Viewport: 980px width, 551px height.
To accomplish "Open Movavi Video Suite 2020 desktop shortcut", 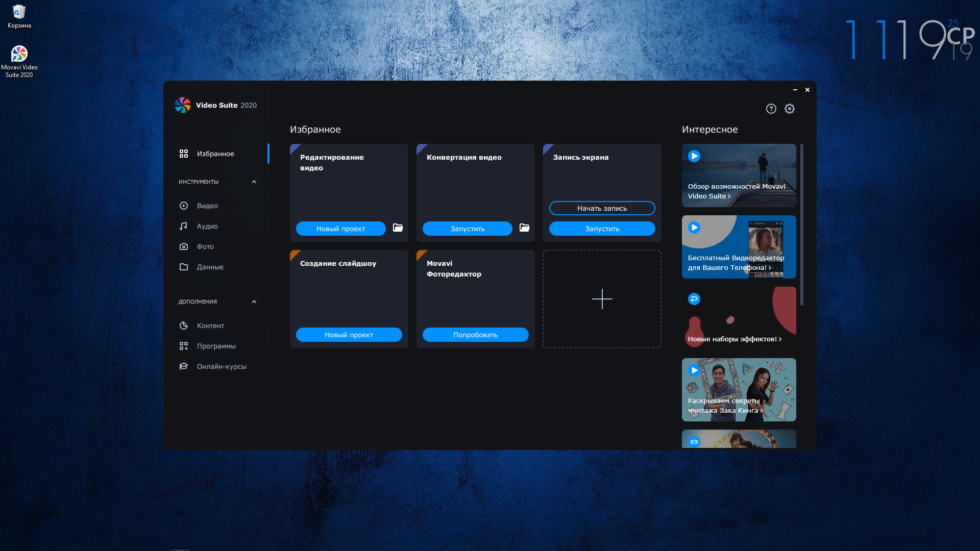I will click(19, 61).
